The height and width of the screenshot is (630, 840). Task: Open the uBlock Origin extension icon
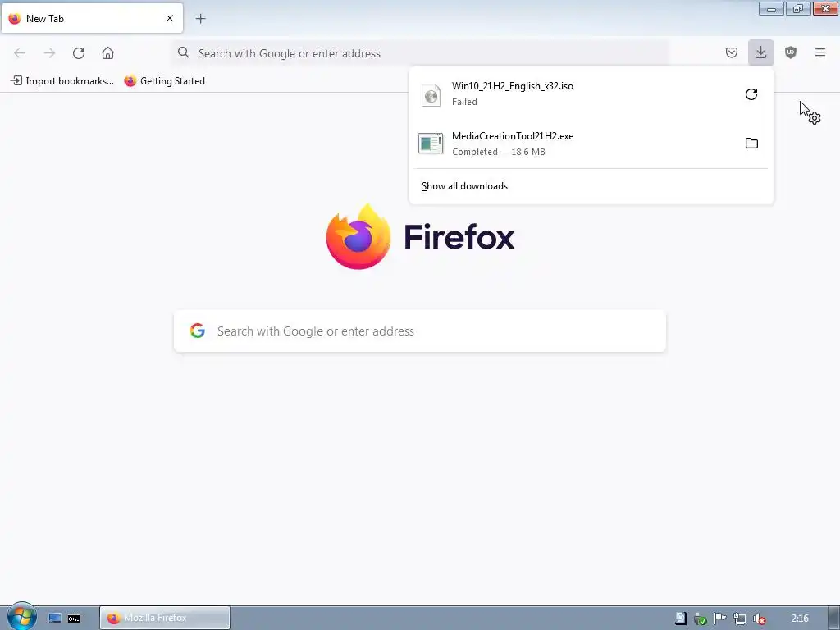[791, 52]
